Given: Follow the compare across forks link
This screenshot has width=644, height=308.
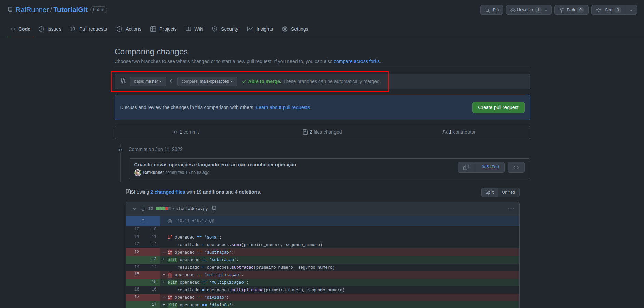Looking at the screenshot, I should click(x=357, y=61).
